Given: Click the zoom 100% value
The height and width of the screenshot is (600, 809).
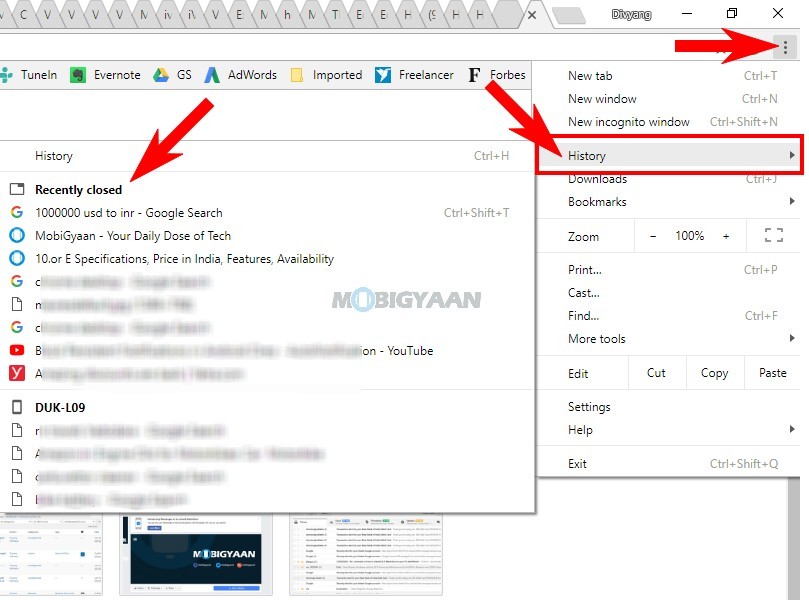Looking at the screenshot, I should coord(689,236).
